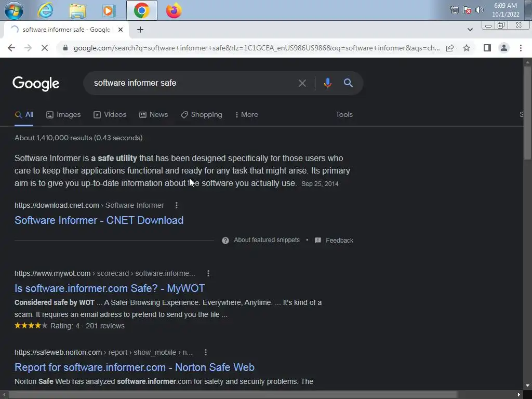Close the 'software informer safe' tab
Screen dimensions: 532x399
click(121, 30)
